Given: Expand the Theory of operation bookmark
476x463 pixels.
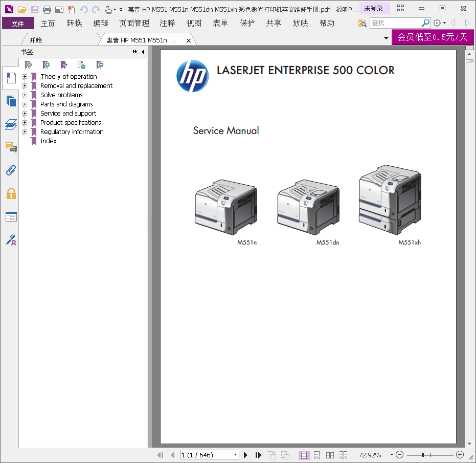Looking at the screenshot, I should (25, 77).
